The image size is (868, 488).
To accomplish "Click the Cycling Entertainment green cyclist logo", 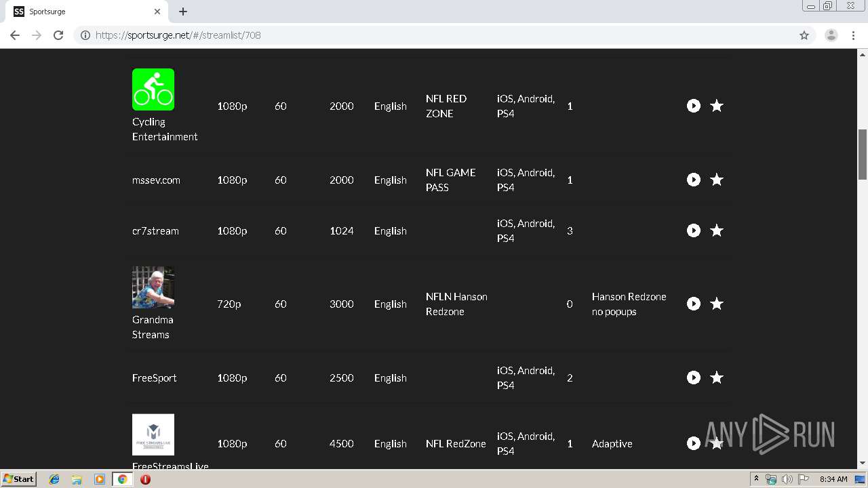I will pyautogui.click(x=153, y=89).
